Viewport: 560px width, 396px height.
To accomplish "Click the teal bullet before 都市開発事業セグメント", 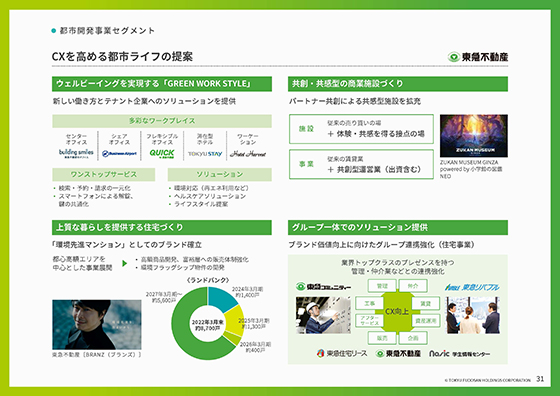I will [x=54, y=31].
